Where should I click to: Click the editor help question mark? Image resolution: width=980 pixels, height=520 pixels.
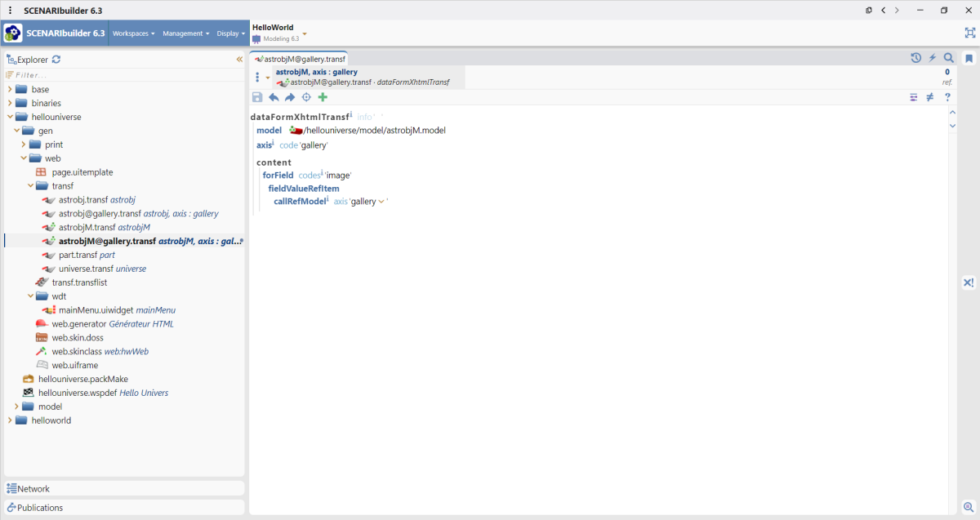pos(947,97)
